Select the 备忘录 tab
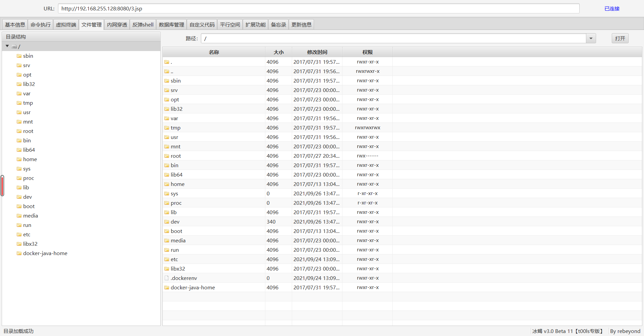Viewport: 644px width, 336px height. tap(279, 25)
